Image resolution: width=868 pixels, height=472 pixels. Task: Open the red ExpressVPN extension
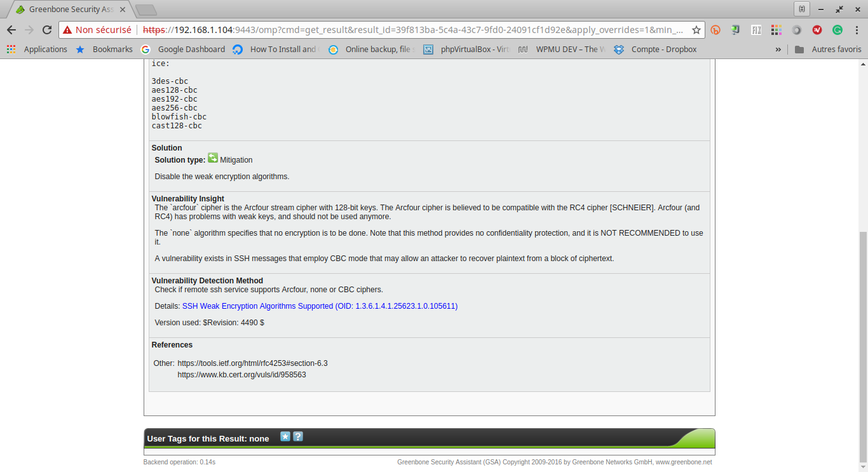tap(817, 30)
